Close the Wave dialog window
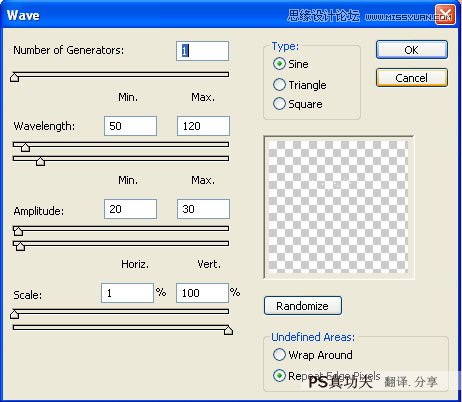This screenshot has height=402, width=462. point(445,15)
